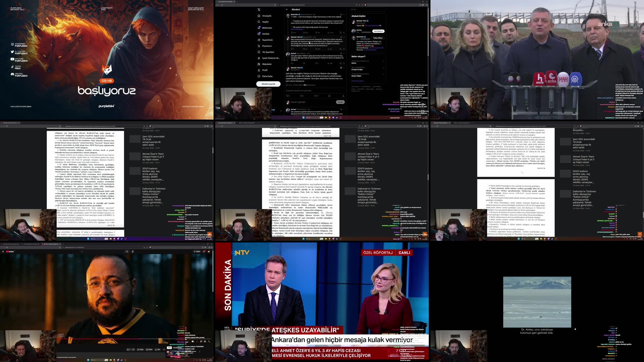The width and height of the screenshot is (644, 362).
Task: Enter fullscreen on the YouTube player
Action: click(x=209, y=341)
